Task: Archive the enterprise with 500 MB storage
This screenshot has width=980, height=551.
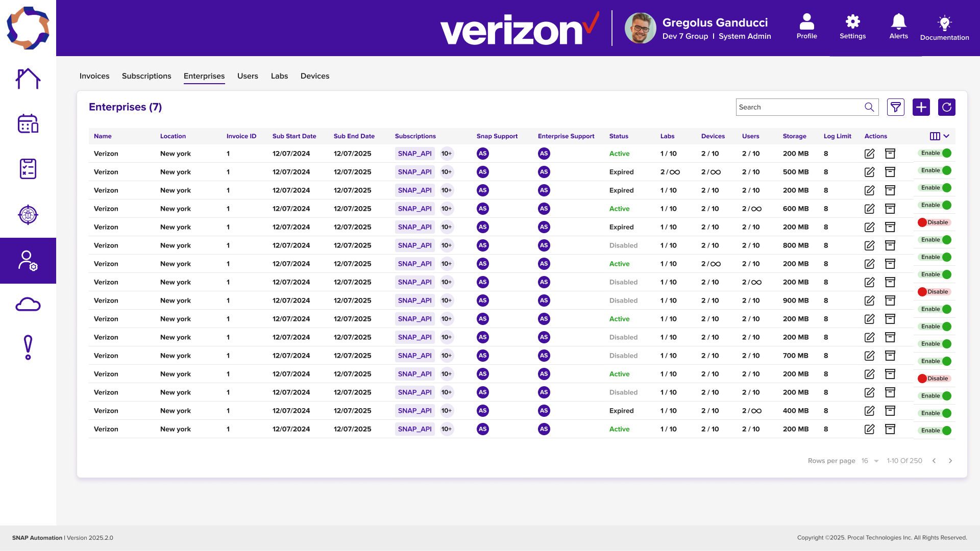Action: (890, 172)
